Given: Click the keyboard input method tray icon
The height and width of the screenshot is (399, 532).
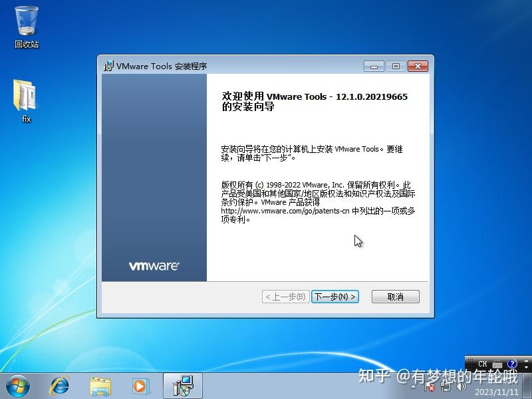Looking at the screenshot, I should tap(497, 364).
